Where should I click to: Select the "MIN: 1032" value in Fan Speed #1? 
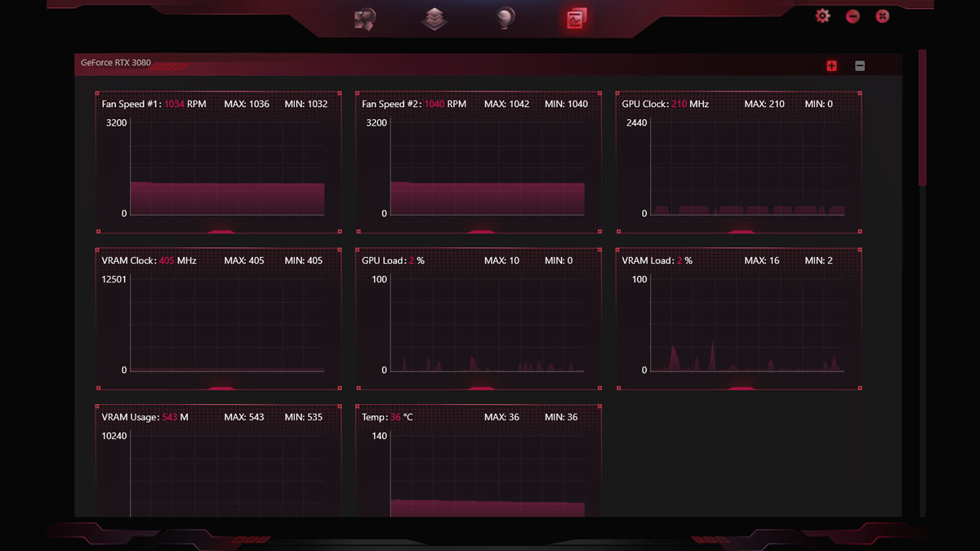pos(306,104)
